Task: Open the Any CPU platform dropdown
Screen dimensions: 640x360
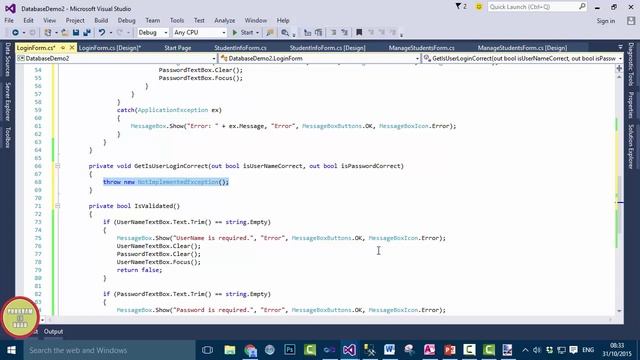Action: (x=199, y=33)
